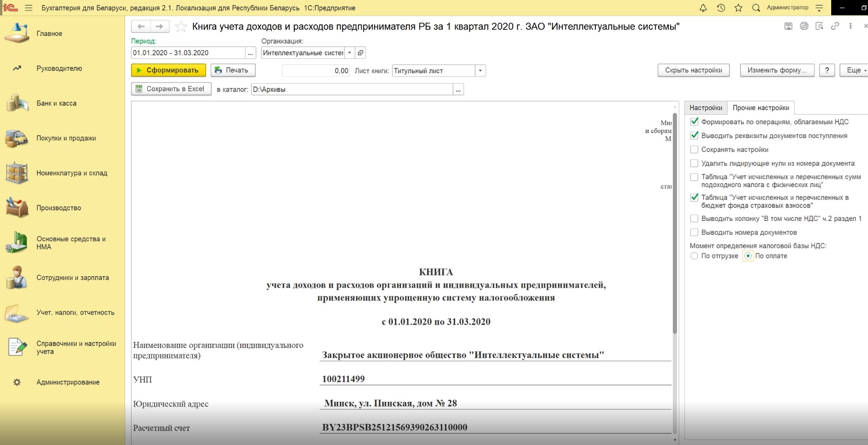Image resolution: width=868 pixels, height=445 pixels.
Task: Enable подоходного налога table checkbox
Action: (694, 177)
